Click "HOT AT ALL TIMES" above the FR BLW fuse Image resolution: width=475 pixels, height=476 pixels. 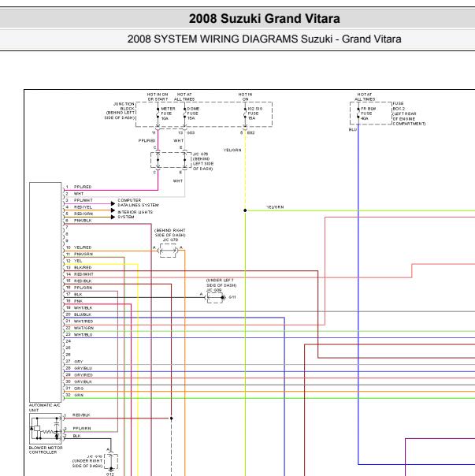tap(365, 97)
